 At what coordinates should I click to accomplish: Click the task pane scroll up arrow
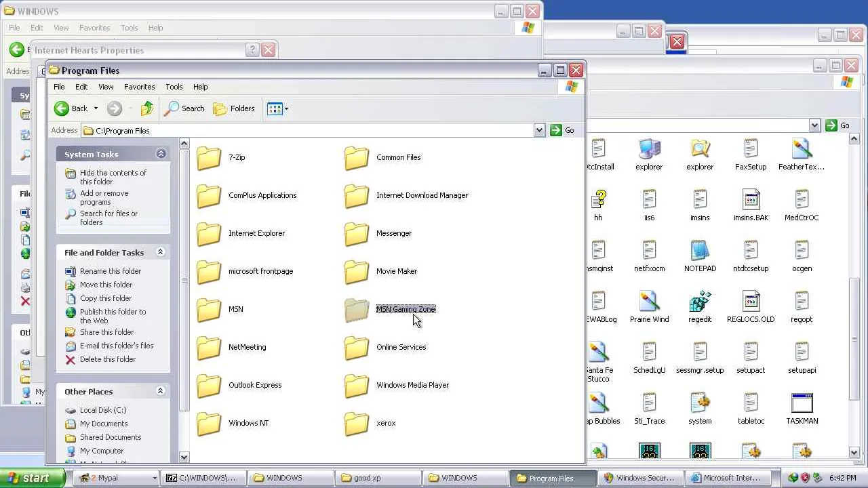click(x=184, y=143)
